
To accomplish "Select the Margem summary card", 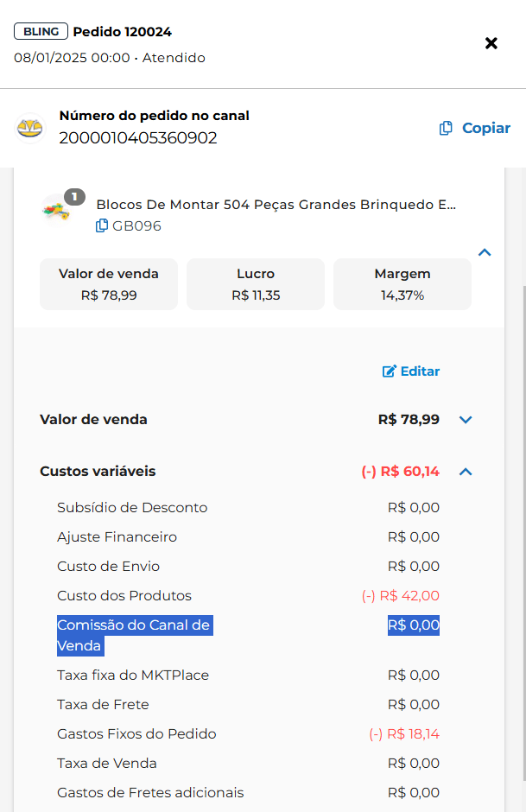I will [402, 284].
